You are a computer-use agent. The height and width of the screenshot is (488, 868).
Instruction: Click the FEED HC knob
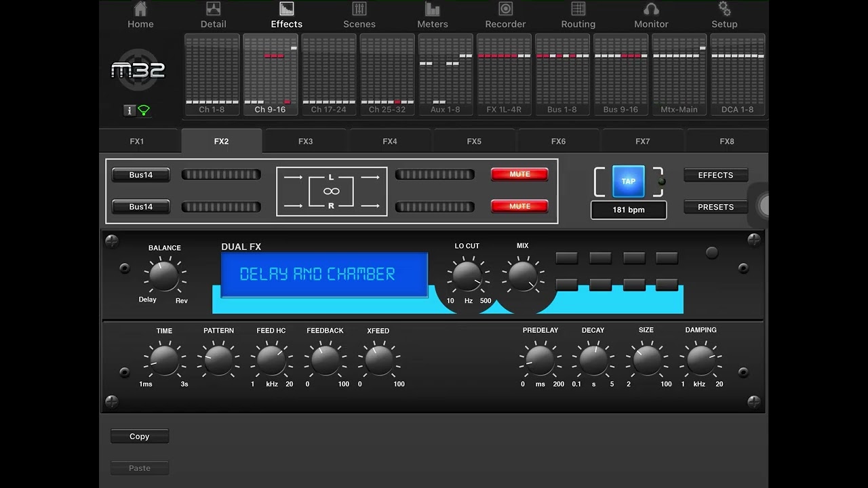tap(271, 360)
